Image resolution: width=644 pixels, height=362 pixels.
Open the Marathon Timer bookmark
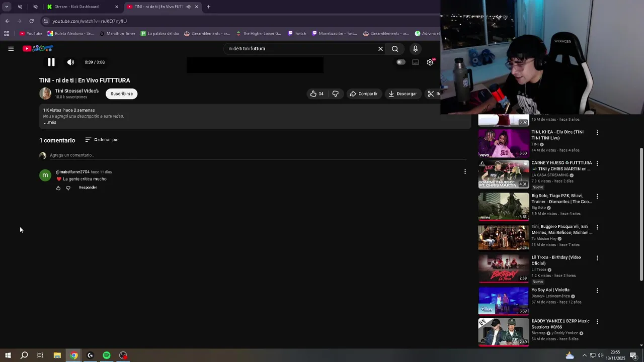117,34
